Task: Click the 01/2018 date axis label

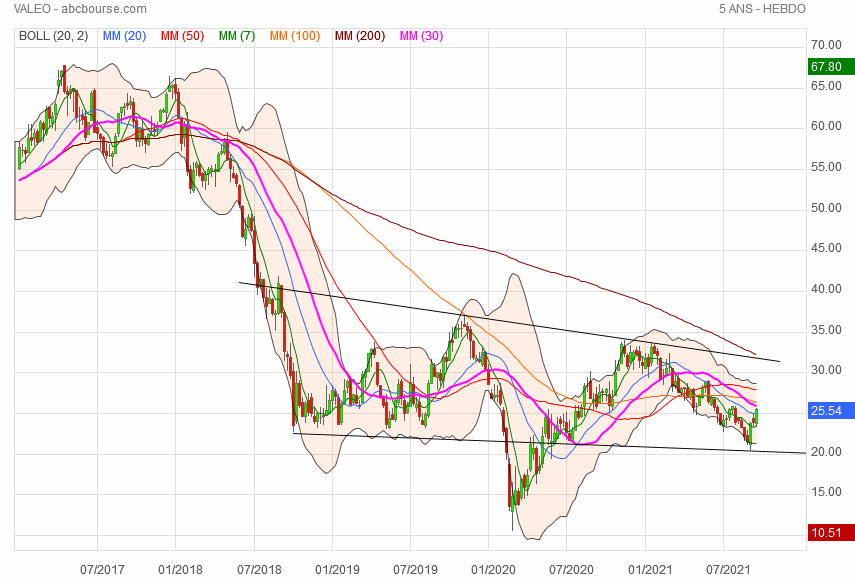Action: click(x=180, y=570)
